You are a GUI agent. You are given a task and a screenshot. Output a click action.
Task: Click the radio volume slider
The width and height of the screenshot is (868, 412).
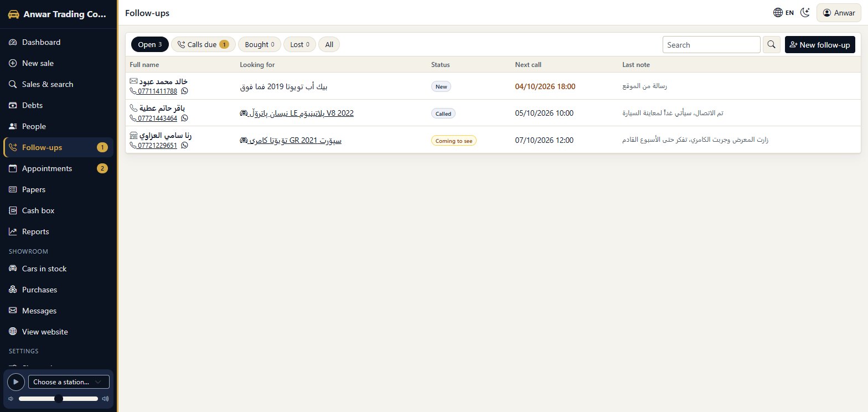[58, 399]
